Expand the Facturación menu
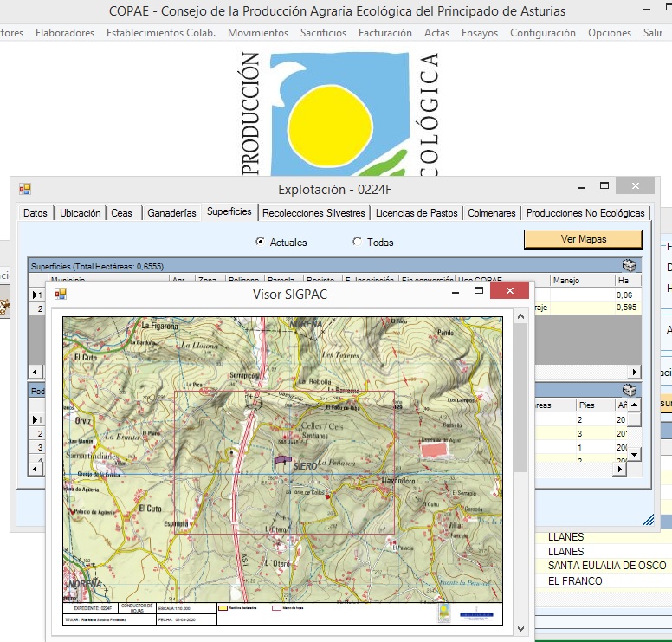 pos(385,33)
